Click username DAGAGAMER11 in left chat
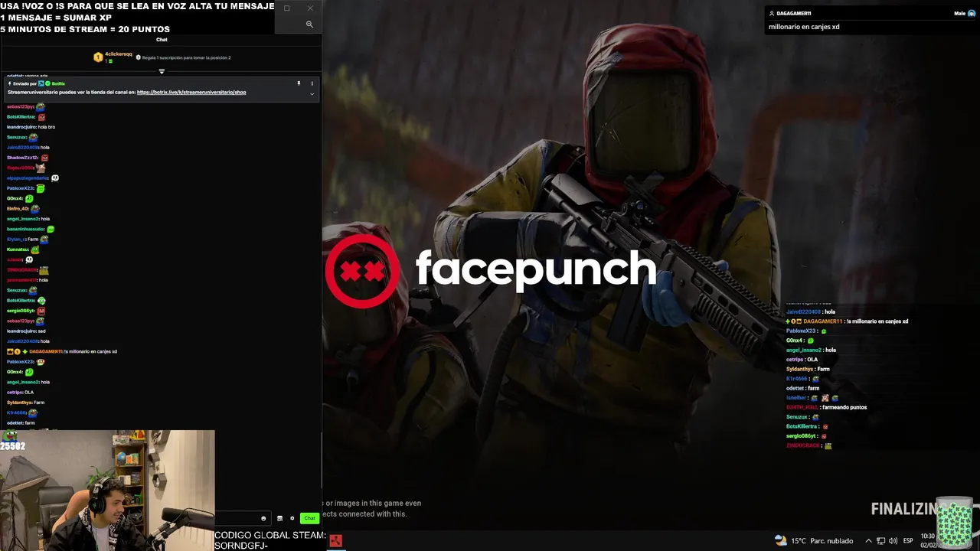Image resolution: width=980 pixels, height=551 pixels. point(46,351)
